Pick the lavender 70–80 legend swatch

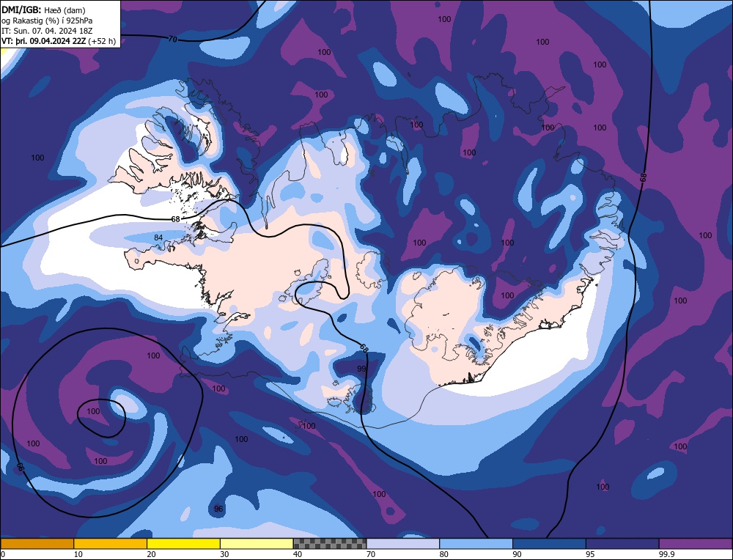[x=403, y=544]
